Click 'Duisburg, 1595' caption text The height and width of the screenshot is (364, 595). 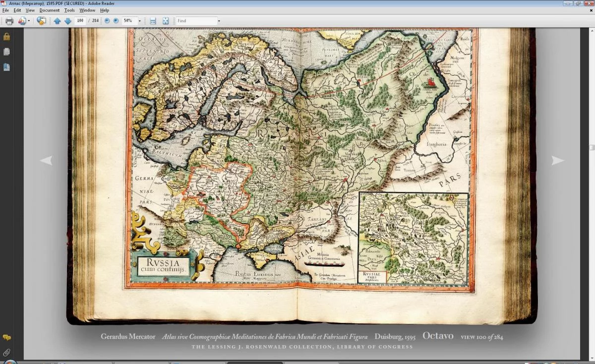395,337
